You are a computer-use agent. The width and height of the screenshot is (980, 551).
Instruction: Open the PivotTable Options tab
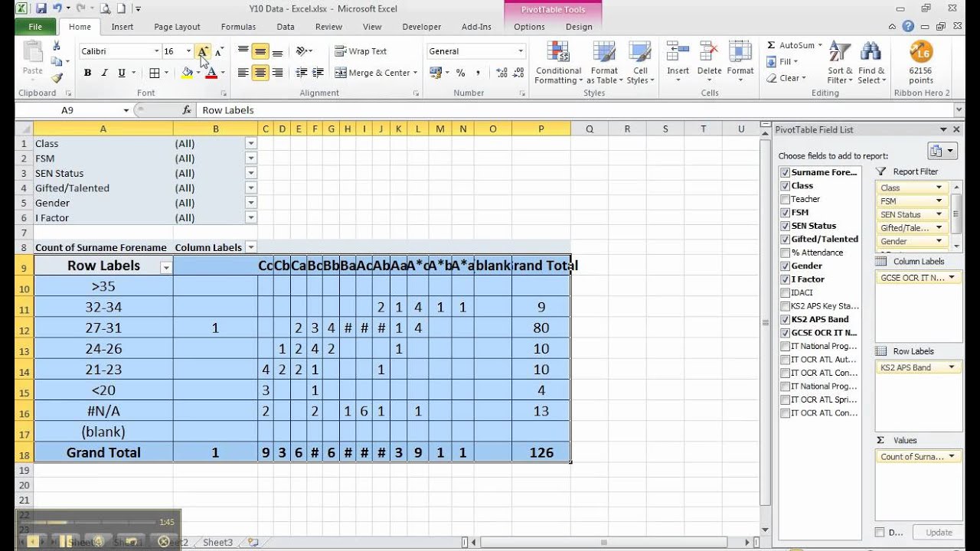529,27
